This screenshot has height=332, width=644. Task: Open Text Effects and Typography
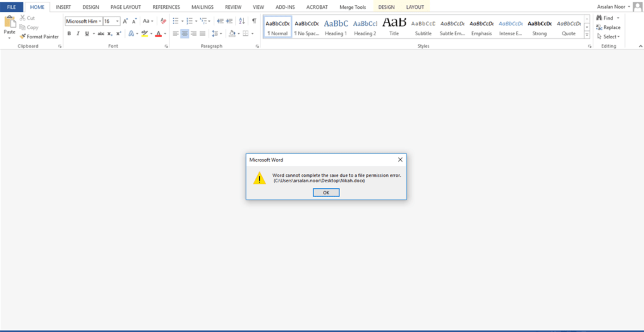(131, 33)
